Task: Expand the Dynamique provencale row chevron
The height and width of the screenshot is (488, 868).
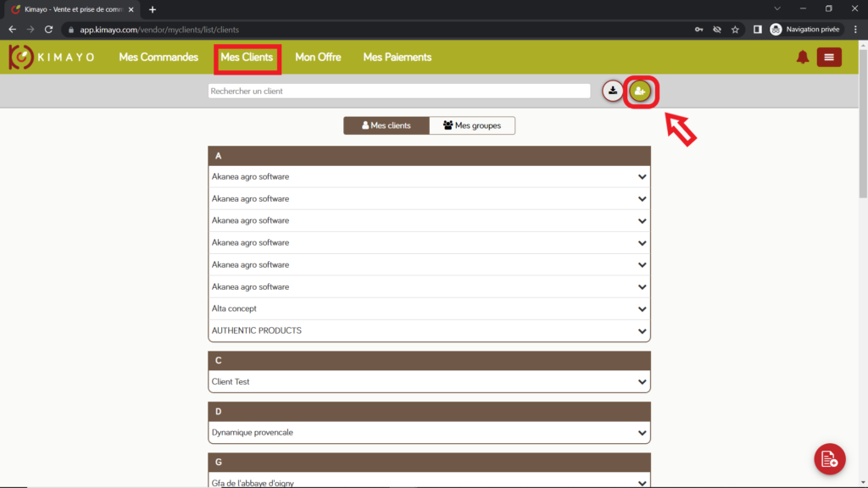Action: (x=642, y=433)
